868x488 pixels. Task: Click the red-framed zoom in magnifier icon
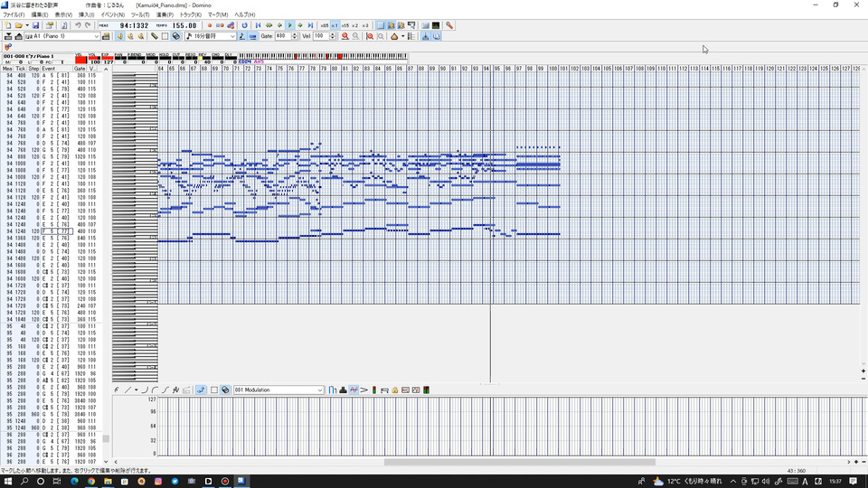click(x=370, y=36)
